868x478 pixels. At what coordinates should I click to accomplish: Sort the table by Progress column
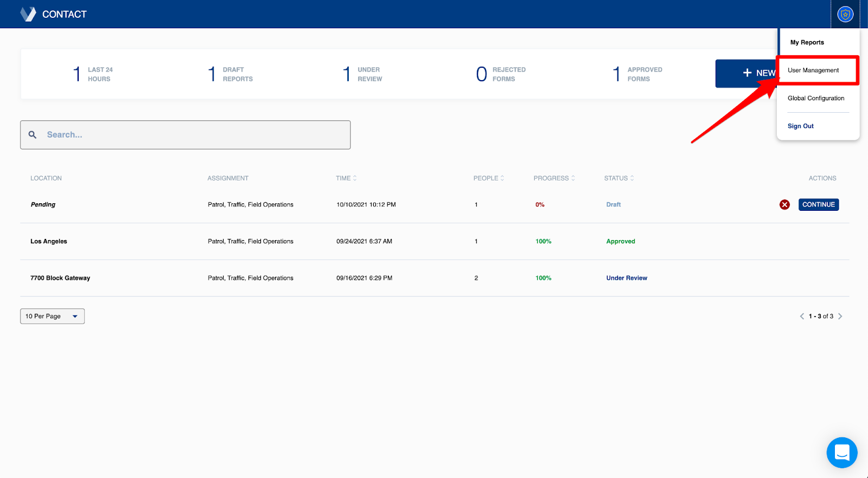[x=554, y=178]
